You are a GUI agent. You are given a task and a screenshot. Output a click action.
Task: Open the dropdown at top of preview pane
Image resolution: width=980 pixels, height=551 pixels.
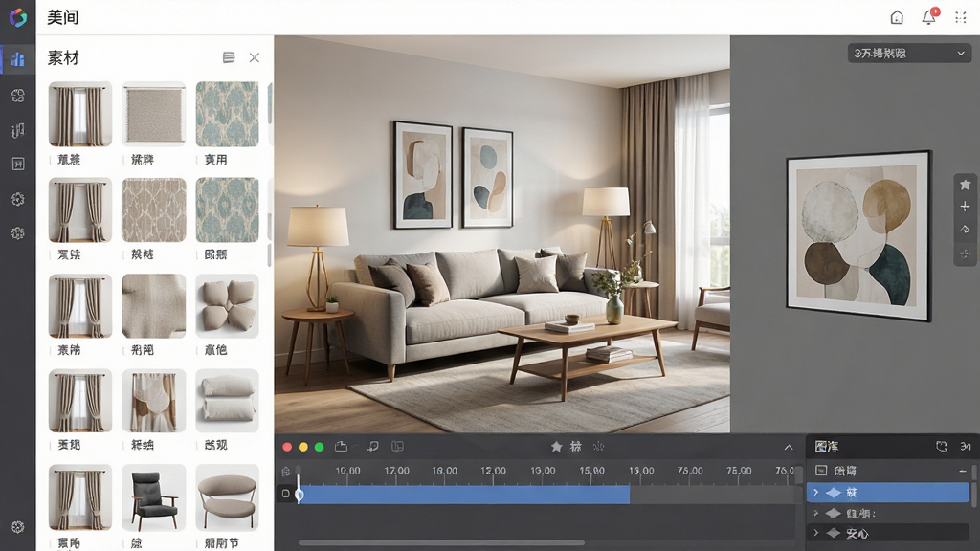click(x=909, y=54)
